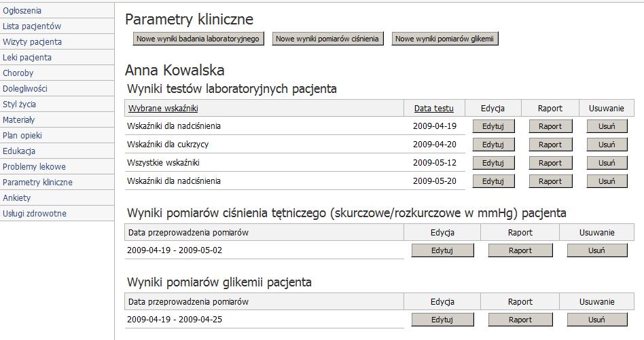The height and width of the screenshot is (340, 644).
Task: Open Raport for Wszystkie wskaźniki
Action: tap(550, 163)
